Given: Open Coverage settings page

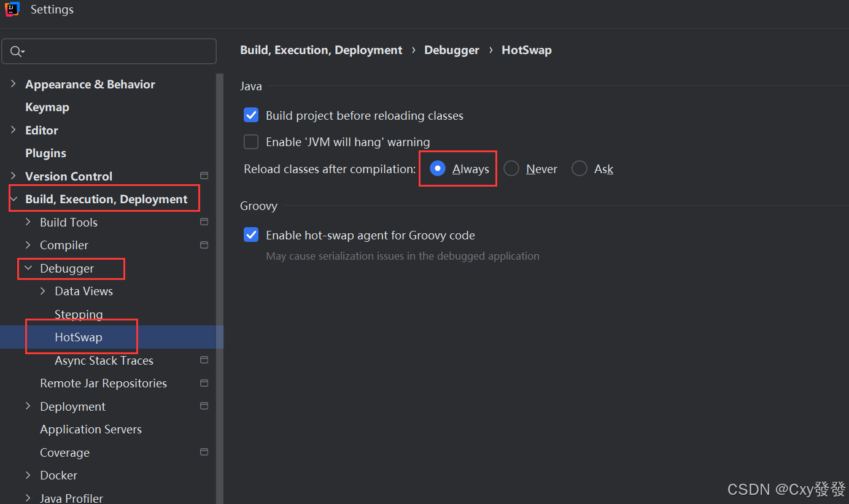Looking at the screenshot, I should 64,452.
